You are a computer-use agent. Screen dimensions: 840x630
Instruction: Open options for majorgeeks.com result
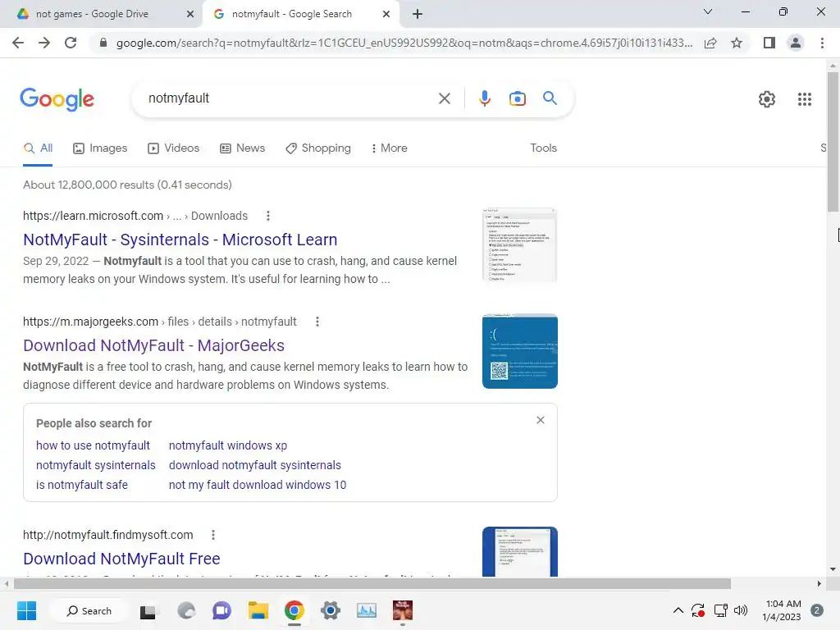317,322
